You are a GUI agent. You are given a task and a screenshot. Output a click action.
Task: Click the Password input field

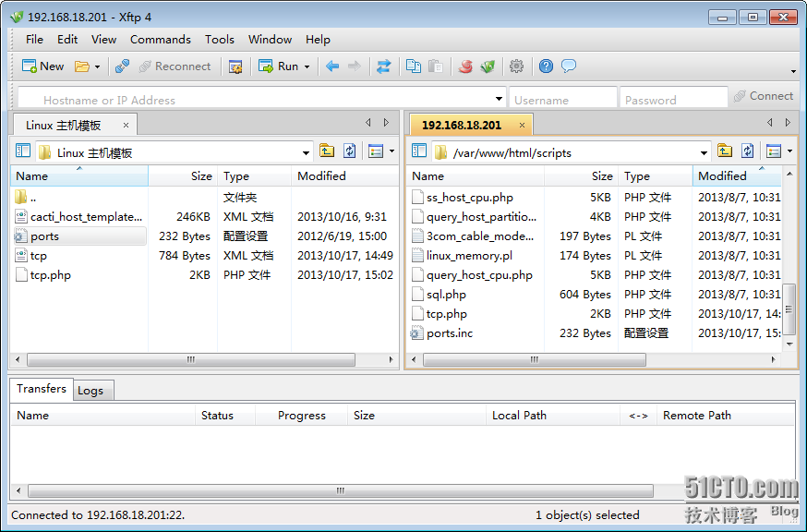673,97
